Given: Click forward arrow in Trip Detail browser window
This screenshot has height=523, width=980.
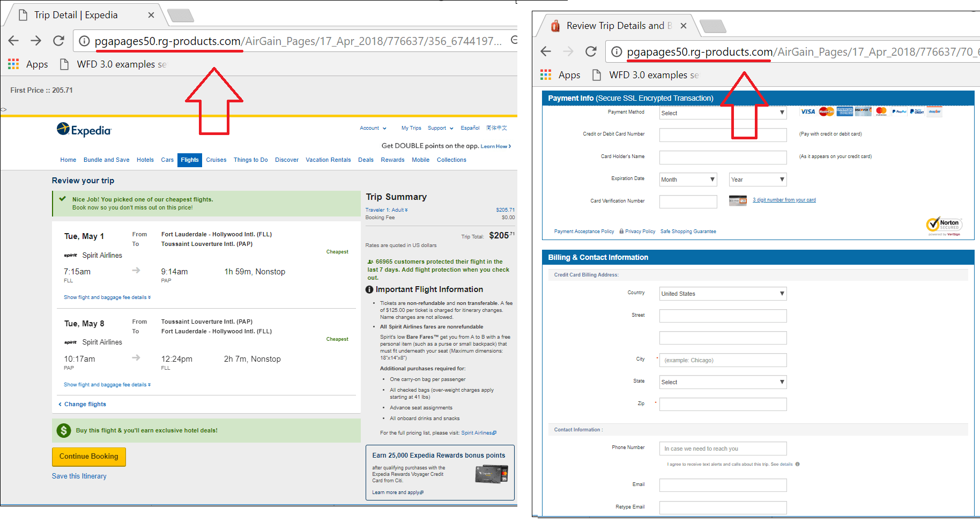Looking at the screenshot, I should pos(36,41).
